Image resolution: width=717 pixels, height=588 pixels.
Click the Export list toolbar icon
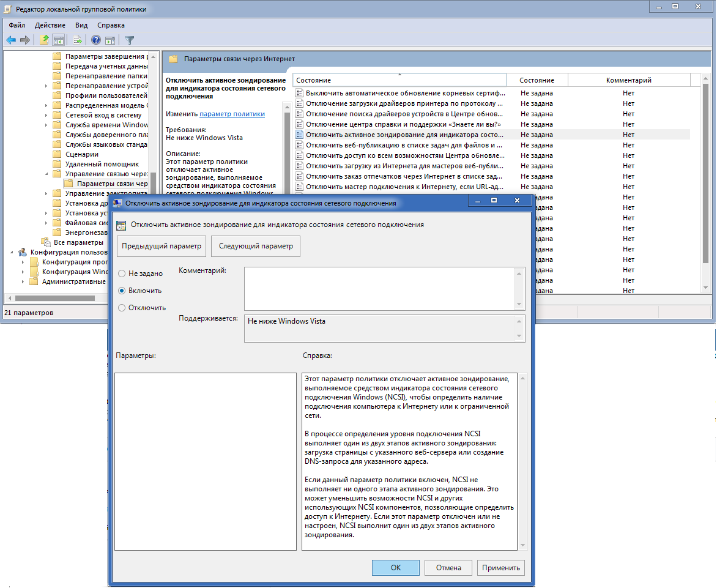click(x=78, y=40)
